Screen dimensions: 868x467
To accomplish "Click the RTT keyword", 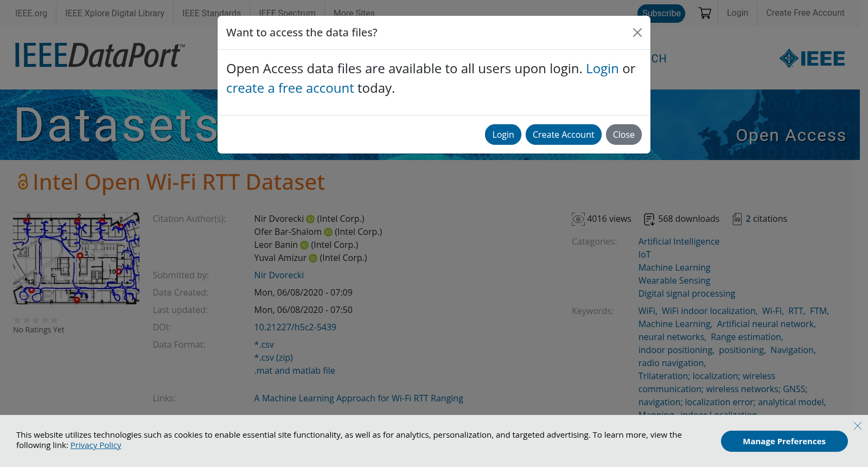I will point(796,311).
